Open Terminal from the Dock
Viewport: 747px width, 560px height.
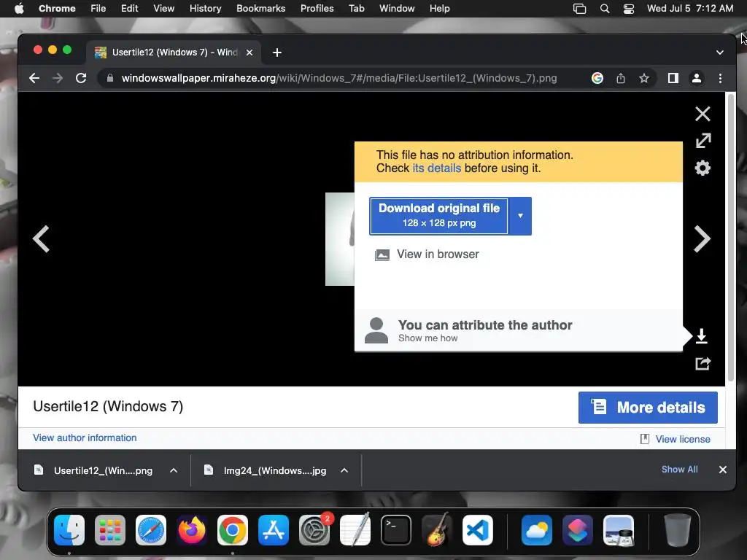pyautogui.click(x=396, y=530)
